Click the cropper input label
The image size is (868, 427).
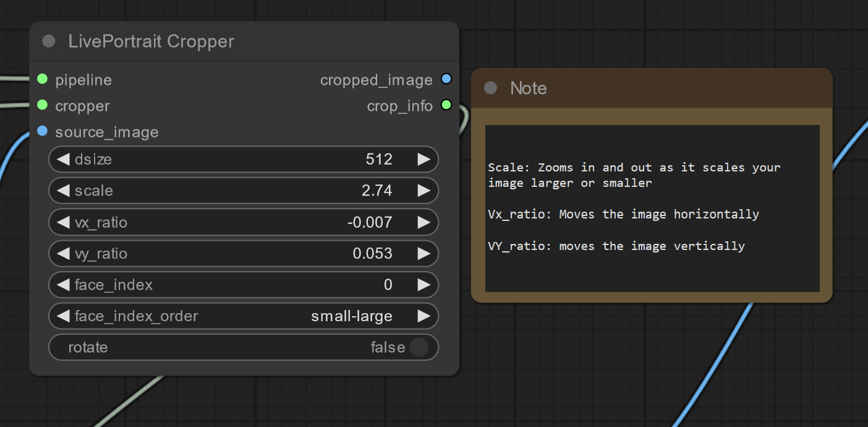(x=82, y=106)
